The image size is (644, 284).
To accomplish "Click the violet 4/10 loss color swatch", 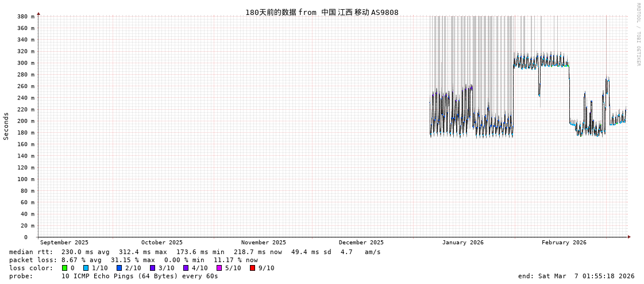I will (186, 268).
